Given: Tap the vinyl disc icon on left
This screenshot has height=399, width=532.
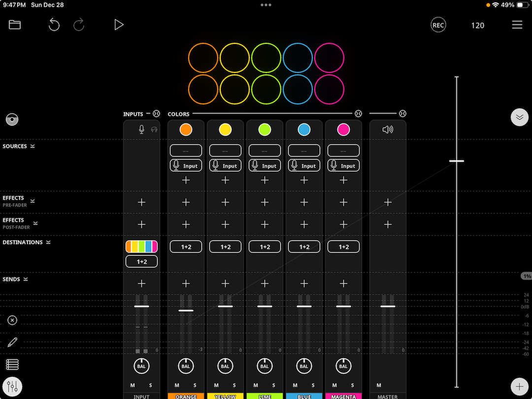Looking at the screenshot, I should pos(12,119).
